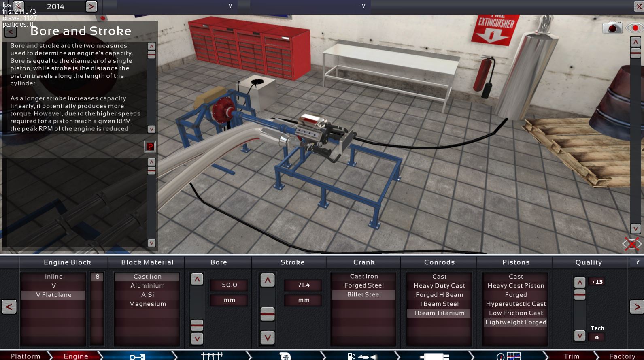The image size is (644, 360).
Task: Click the stroke slider handle
Action: coord(268,314)
